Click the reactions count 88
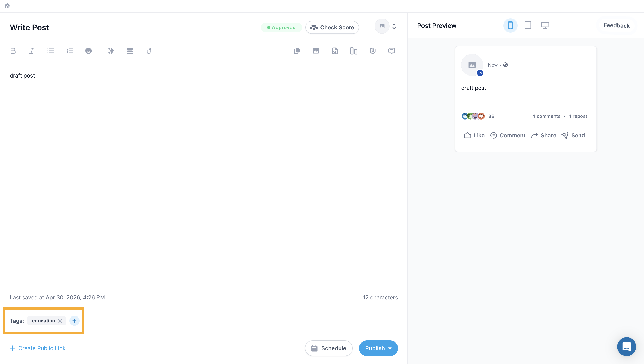This screenshot has width=644, height=364. pos(491,116)
